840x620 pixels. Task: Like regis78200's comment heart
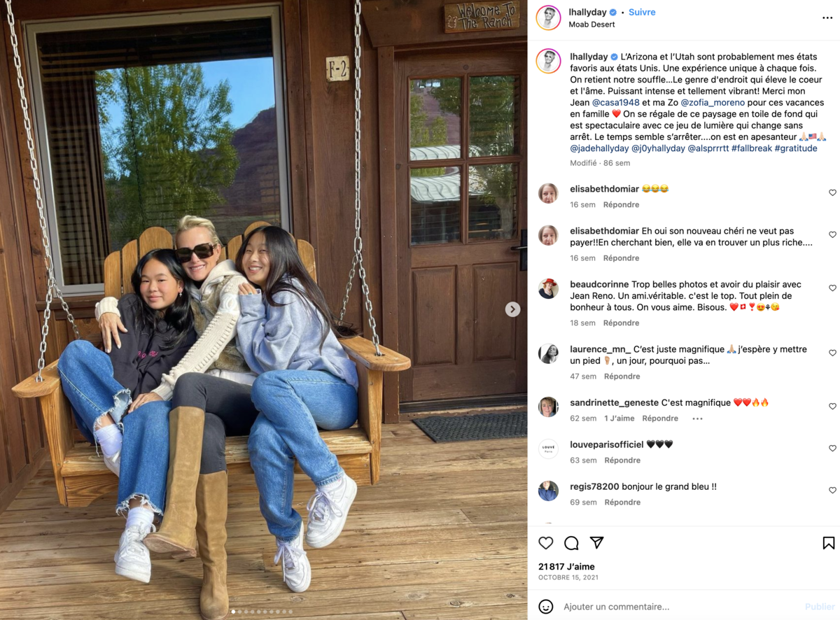[x=832, y=491]
